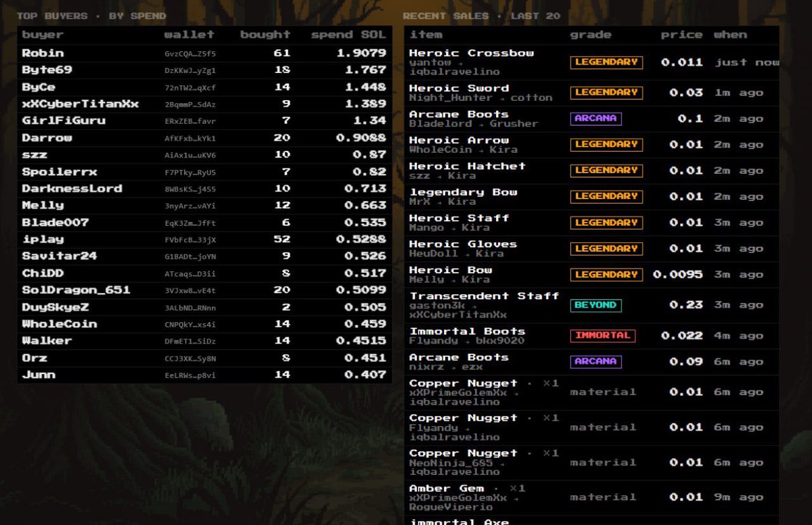Click the price 0.23 of Transcendent Staff

686,305
